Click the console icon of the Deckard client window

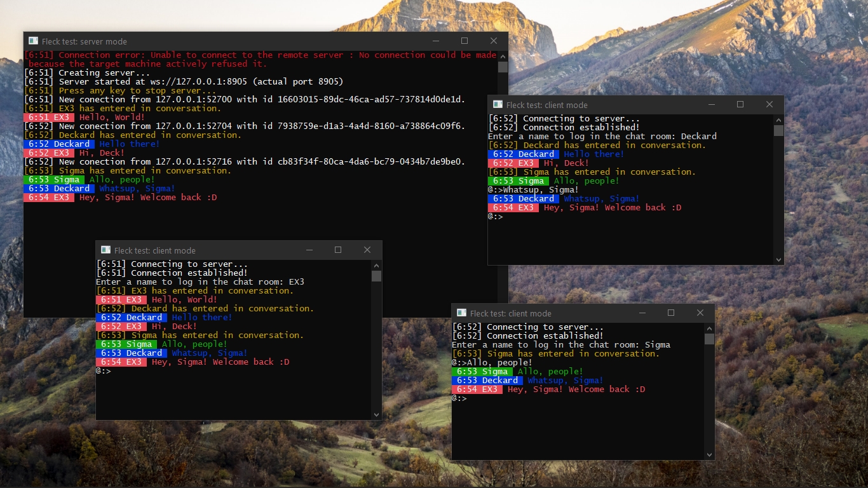click(x=498, y=105)
